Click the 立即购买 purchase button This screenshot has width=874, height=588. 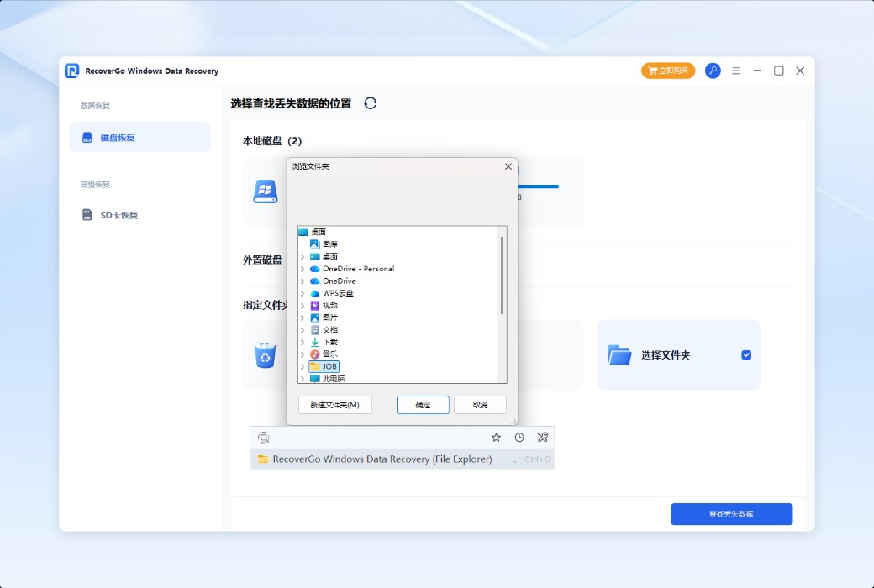[668, 71]
